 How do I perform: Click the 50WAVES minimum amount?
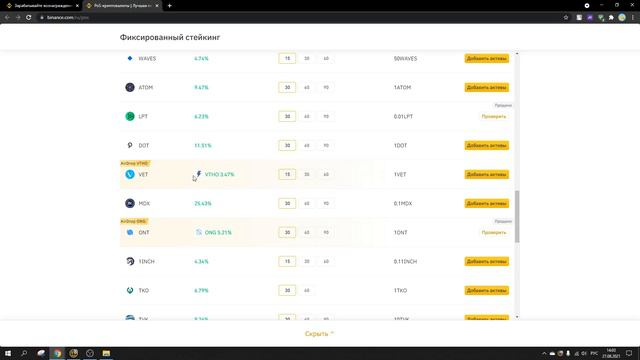[x=405, y=58]
